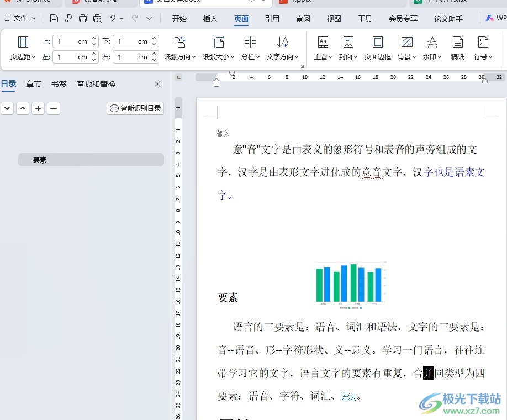Click the 要素 heading in document
Image resolution: width=507 pixels, height=420 pixels.
point(228,298)
